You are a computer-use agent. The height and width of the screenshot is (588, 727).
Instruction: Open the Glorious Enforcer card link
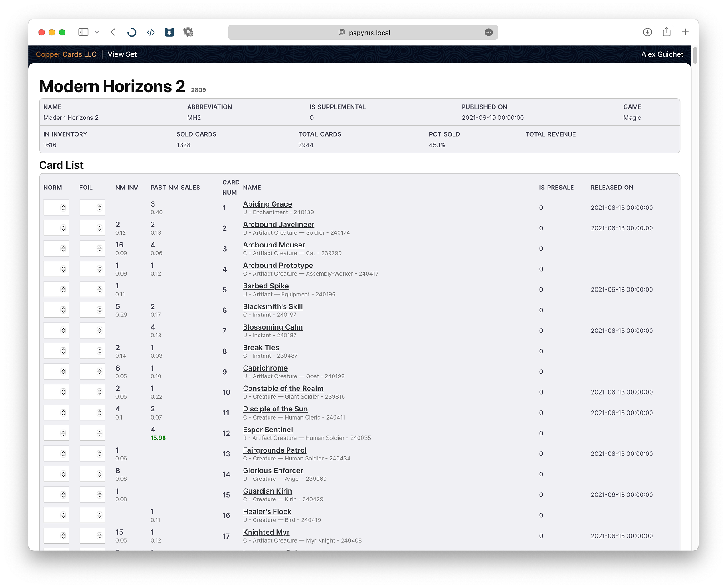pos(273,470)
